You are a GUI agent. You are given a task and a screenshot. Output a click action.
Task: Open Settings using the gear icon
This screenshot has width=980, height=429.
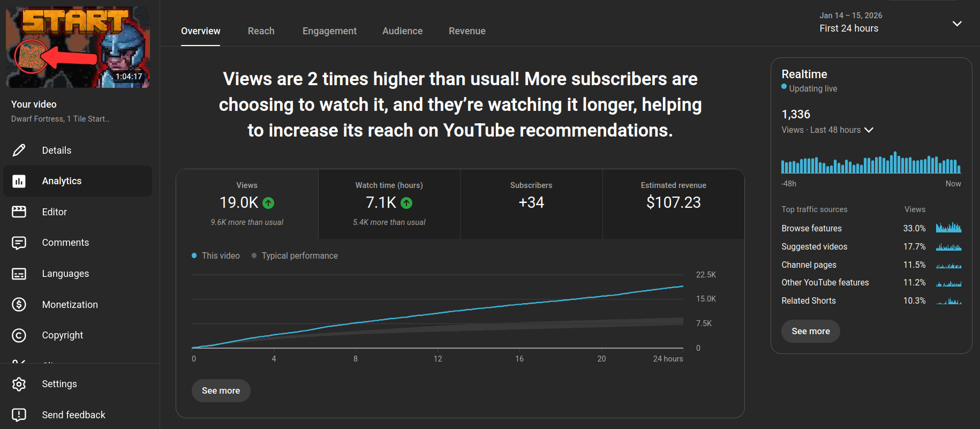click(19, 384)
